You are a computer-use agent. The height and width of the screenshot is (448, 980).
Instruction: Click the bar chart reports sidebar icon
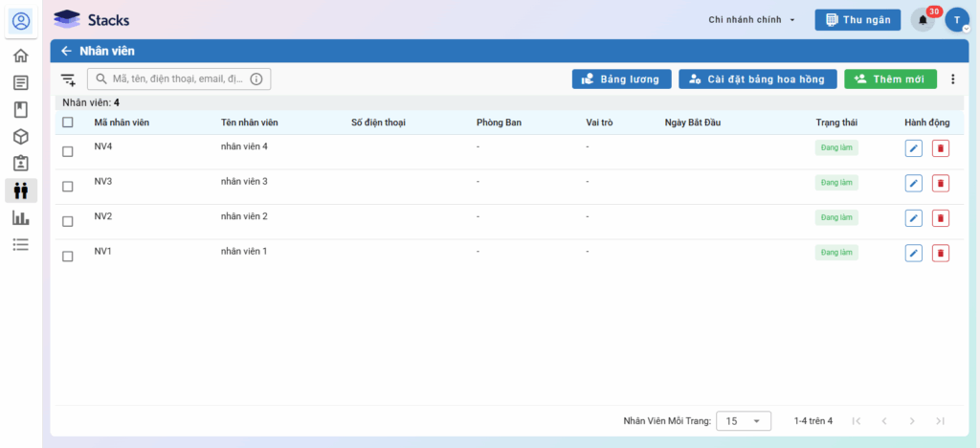pyautogui.click(x=20, y=217)
